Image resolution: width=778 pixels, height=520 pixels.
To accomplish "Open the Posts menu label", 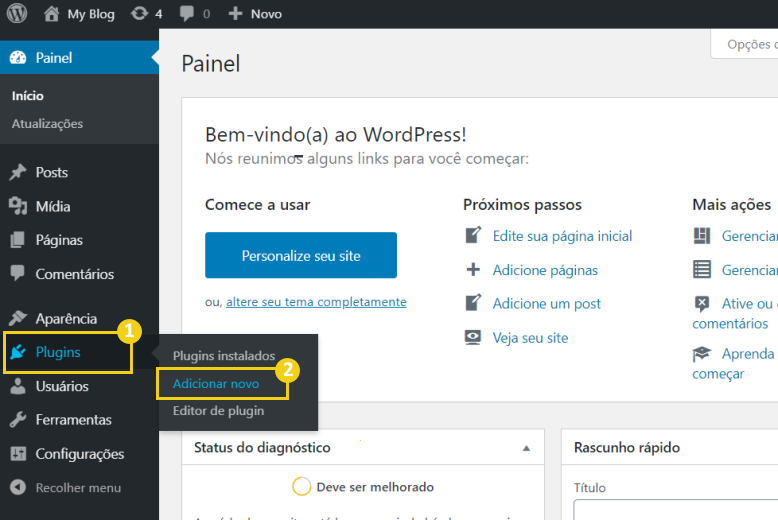I will tap(52, 172).
